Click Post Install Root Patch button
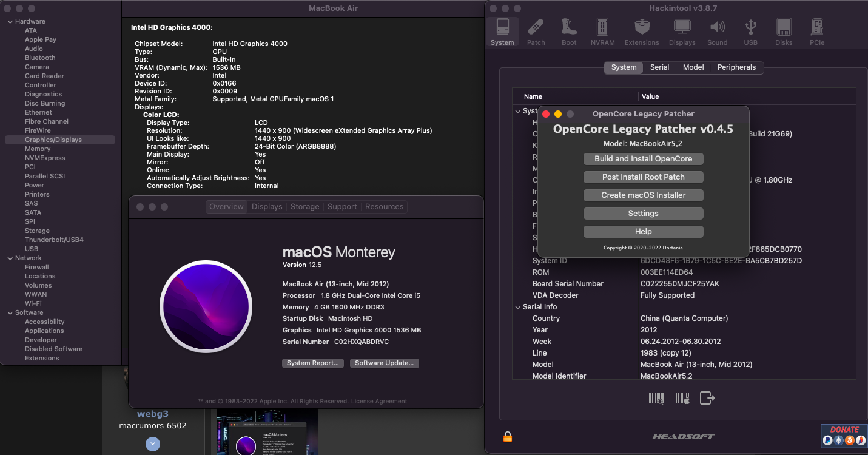The height and width of the screenshot is (455, 868). [643, 177]
